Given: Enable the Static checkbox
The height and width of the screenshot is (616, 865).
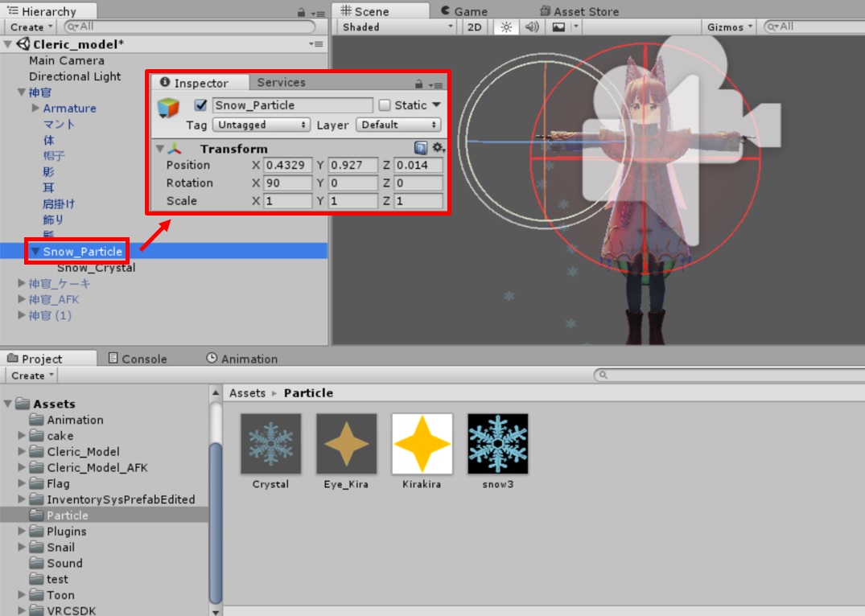Looking at the screenshot, I should (385, 105).
